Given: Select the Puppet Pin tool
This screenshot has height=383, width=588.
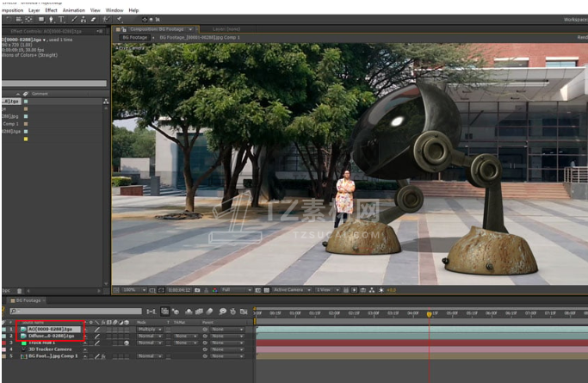Looking at the screenshot, I should [x=120, y=19].
